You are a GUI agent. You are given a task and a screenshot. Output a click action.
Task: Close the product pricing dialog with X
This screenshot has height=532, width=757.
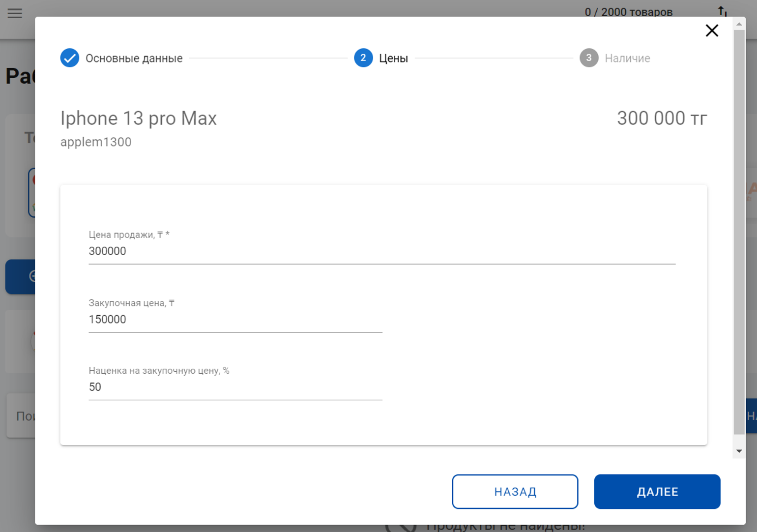711,30
